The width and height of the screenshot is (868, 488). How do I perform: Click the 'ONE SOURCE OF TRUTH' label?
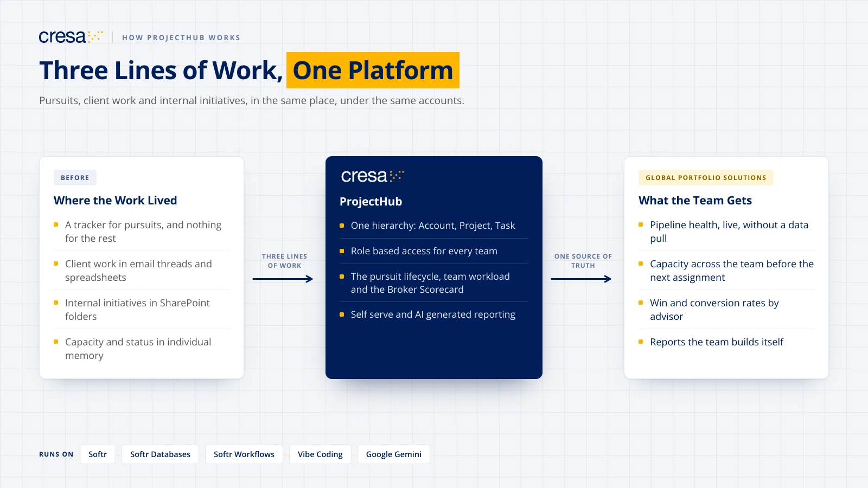[583, 261]
